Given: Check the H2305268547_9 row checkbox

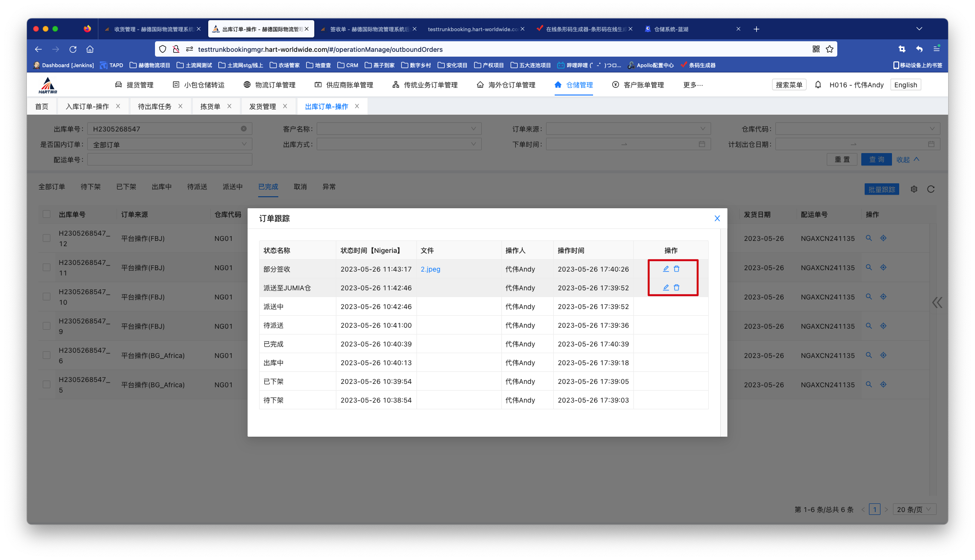Looking at the screenshot, I should coord(47,326).
